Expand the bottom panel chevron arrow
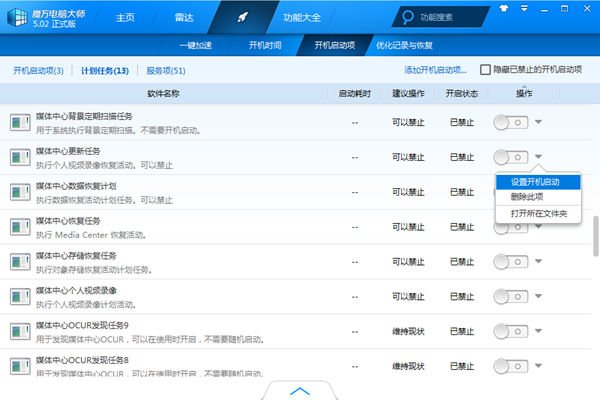The height and width of the screenshot is (400, 600). coord(300,390)
